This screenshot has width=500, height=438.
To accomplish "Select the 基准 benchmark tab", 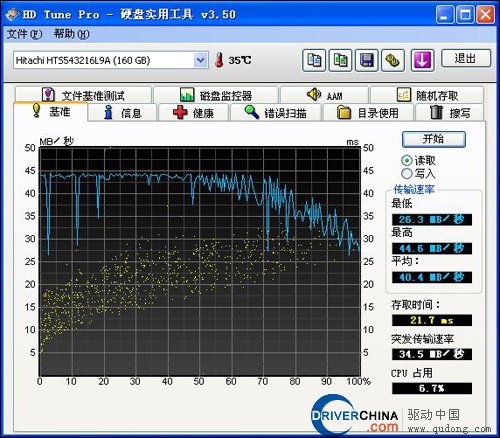I will [51, 112].
